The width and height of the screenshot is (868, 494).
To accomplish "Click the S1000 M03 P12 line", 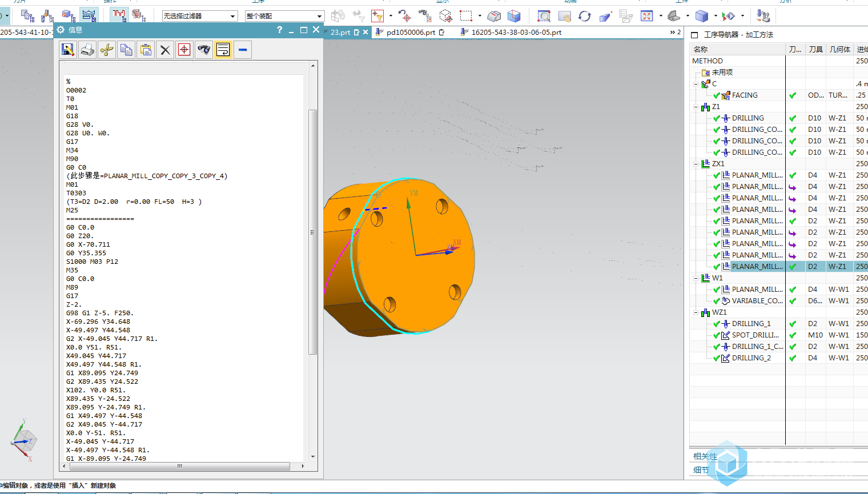I will point(92,262).
